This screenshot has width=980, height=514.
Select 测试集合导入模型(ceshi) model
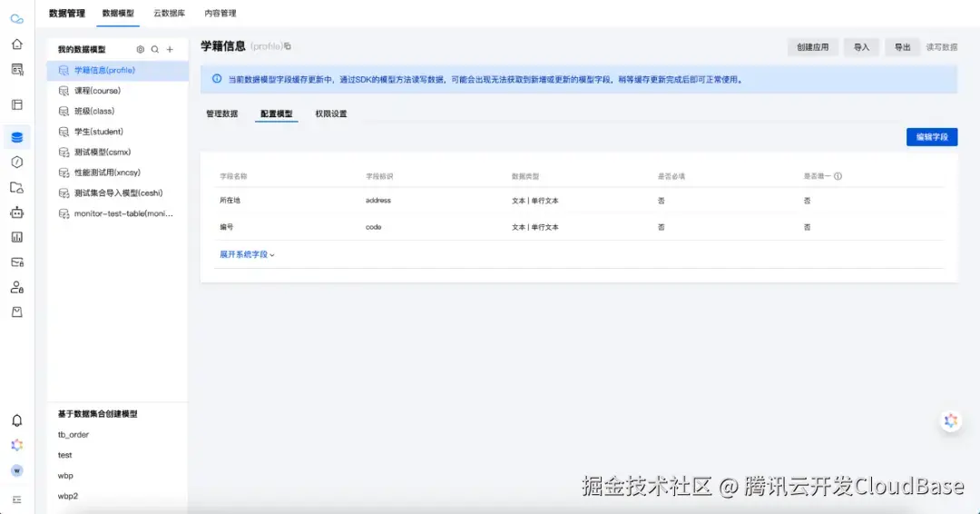coord(117,193)
